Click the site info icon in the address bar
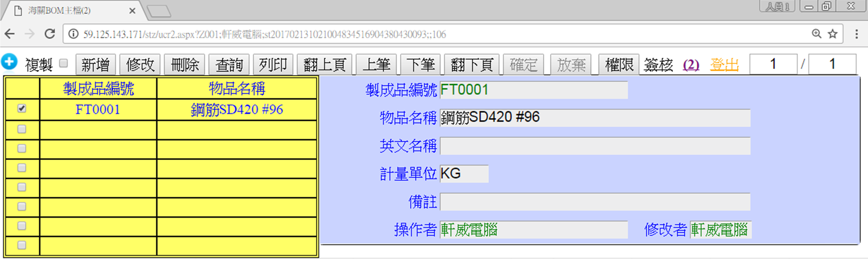The width and height of the screenshot is (868, 259). (73, 34)
